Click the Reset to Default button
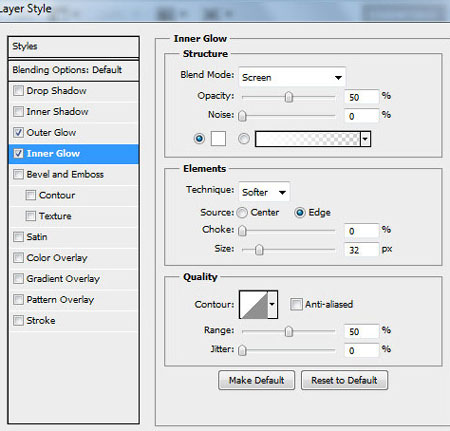450x431 pixels. pyautogui.click(x=344, y=380)
